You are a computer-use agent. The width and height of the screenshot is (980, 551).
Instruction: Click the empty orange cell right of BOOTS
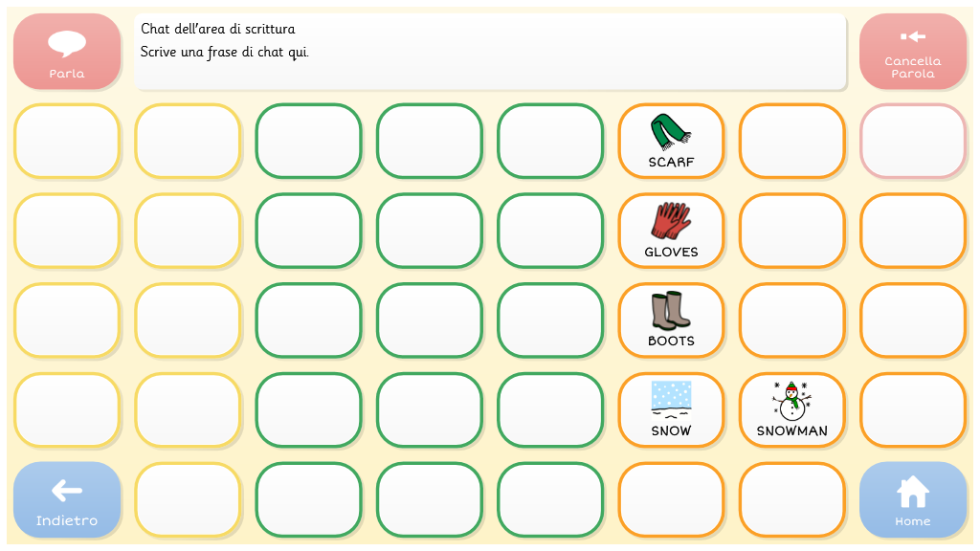coord(791,320)
